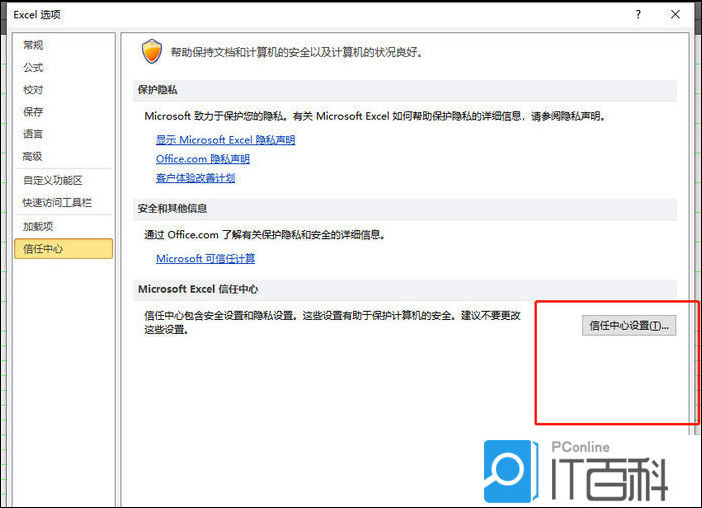Click the Excel 选项 title text
Image resolution: width=702 pixels, height=508 pixels.
37,15
